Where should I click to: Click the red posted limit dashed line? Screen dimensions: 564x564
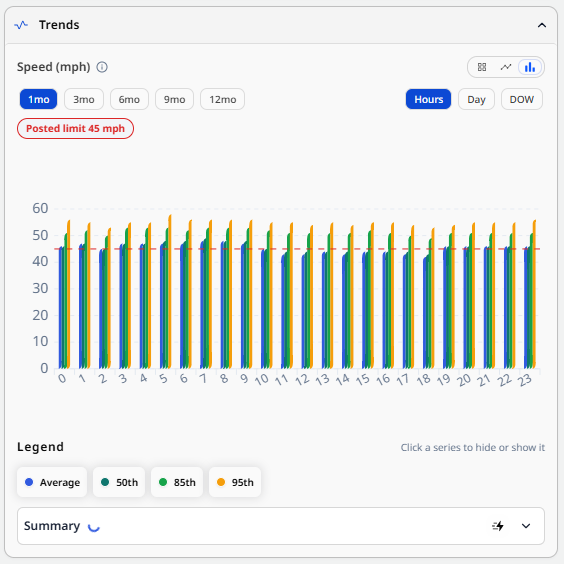[x=297, y=249]
